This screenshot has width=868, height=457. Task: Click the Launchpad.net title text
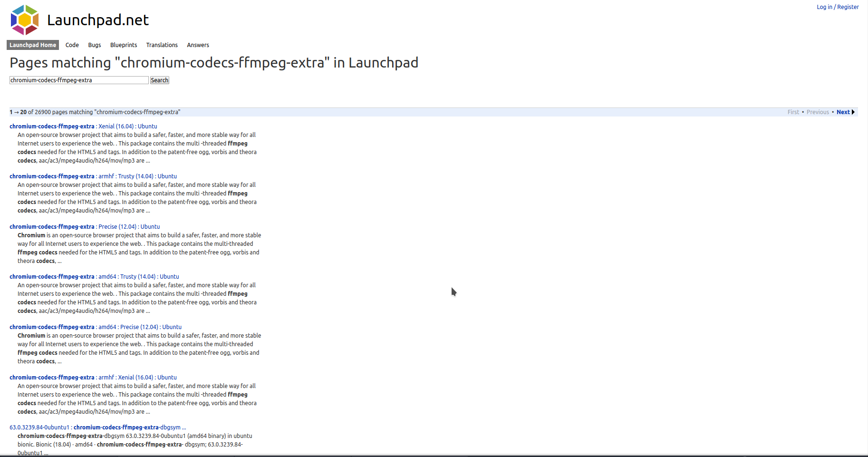click(x=98, y=20)
